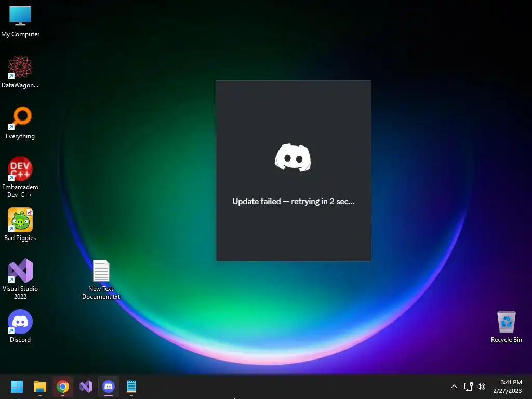Select the New Text Document.txt file
The width and height of the screenshot is (532, 399).
point(101,280)
